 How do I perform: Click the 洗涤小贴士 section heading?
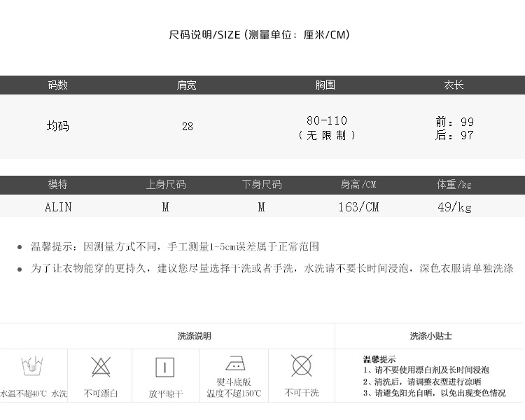tap(430, 336)
